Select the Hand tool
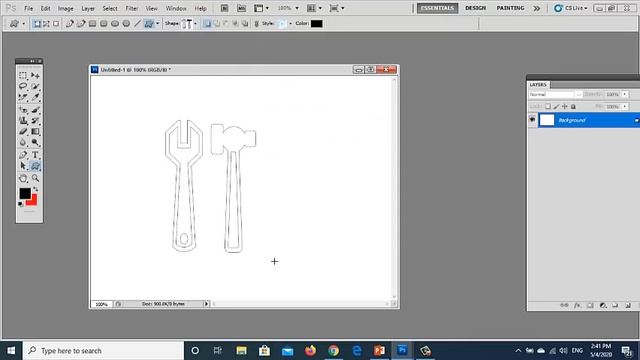This screenshot has width=640, height=360. point(23,178)
